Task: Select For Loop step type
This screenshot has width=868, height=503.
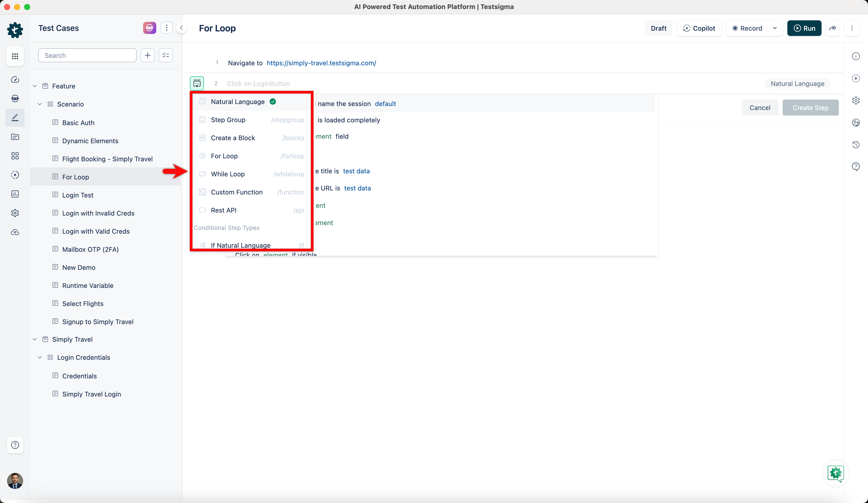Action: tap(224, 156)
